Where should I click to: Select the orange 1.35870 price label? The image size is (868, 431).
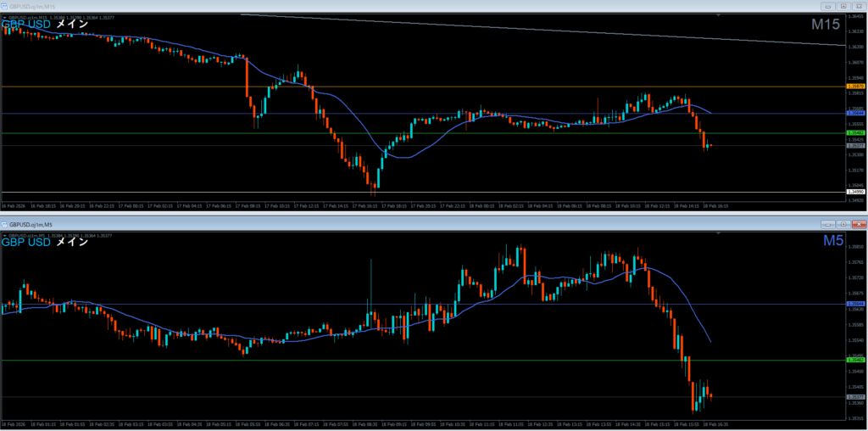coord(855,87)
